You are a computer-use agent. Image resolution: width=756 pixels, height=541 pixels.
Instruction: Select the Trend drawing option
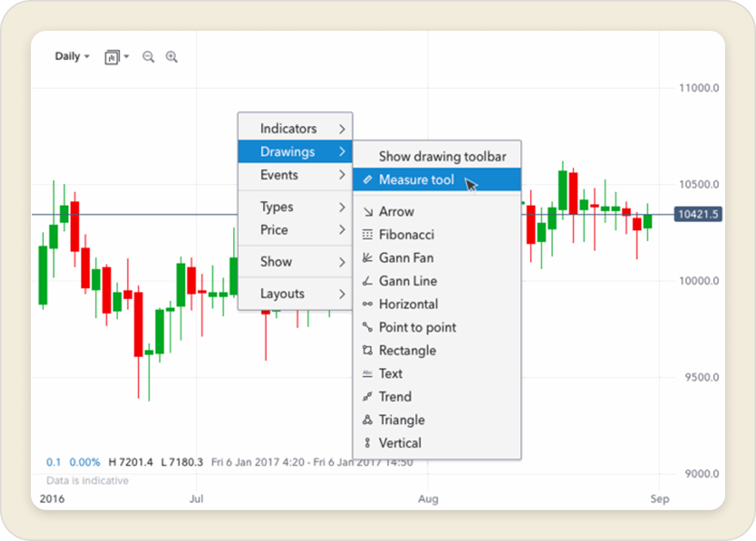437,397
